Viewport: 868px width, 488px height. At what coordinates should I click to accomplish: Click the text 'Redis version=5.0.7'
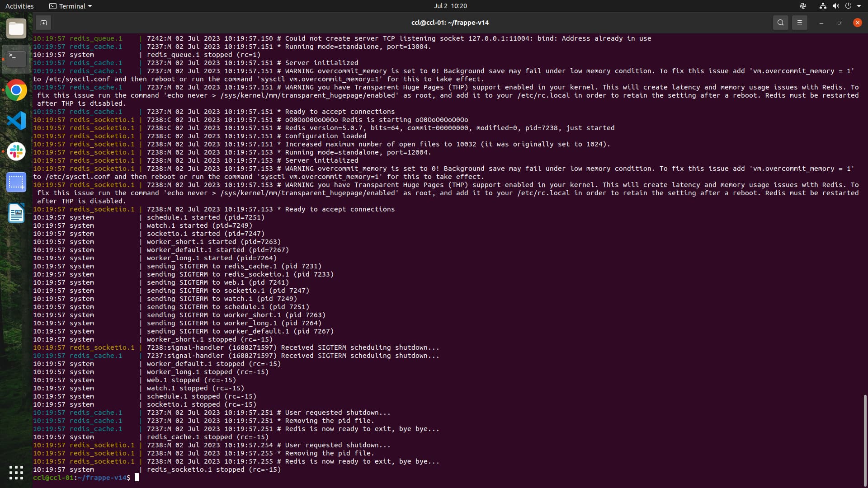324,128
